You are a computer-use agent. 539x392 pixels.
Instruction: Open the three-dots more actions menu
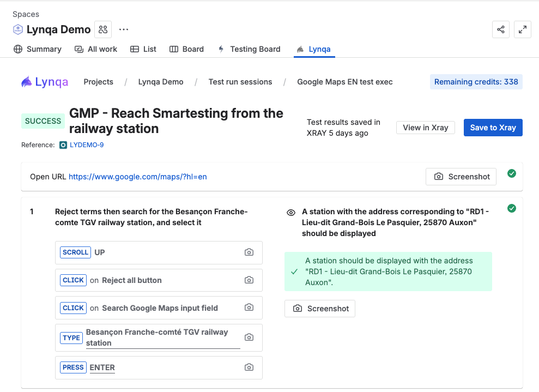(124, 29)
